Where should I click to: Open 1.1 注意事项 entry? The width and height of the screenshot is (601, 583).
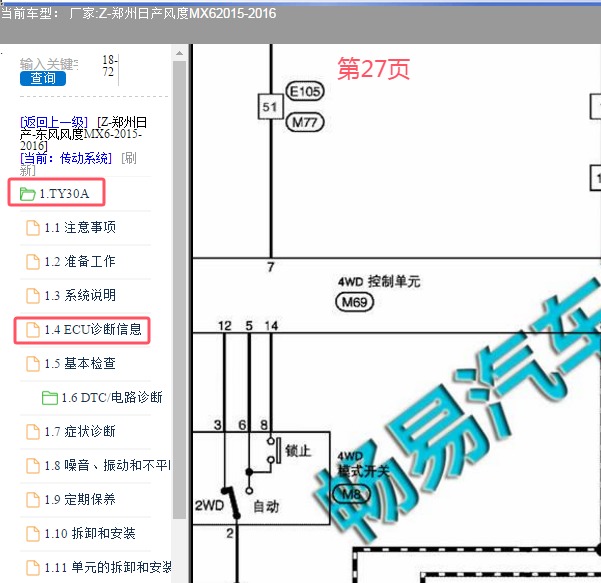pyautogui.click(x=80, y=228)
